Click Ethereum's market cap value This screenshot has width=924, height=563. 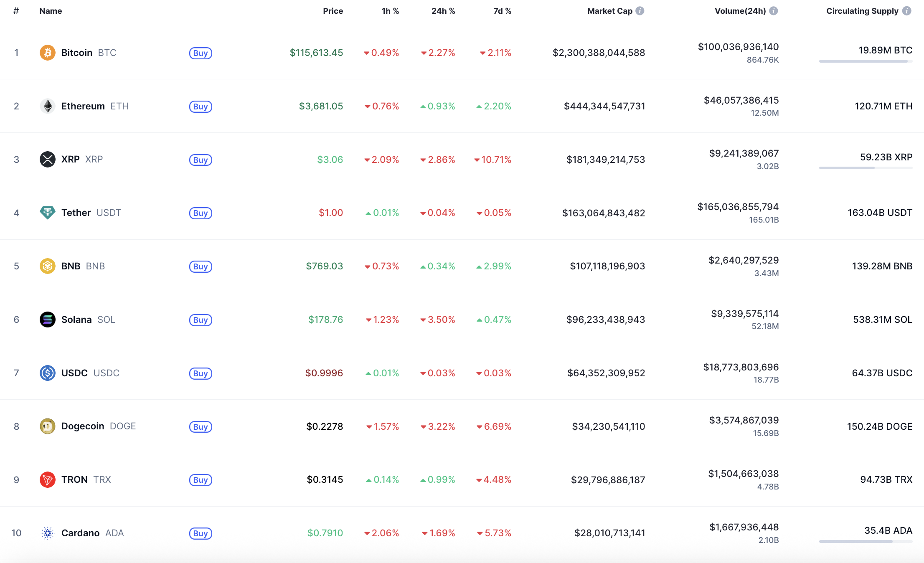[604, 106]
